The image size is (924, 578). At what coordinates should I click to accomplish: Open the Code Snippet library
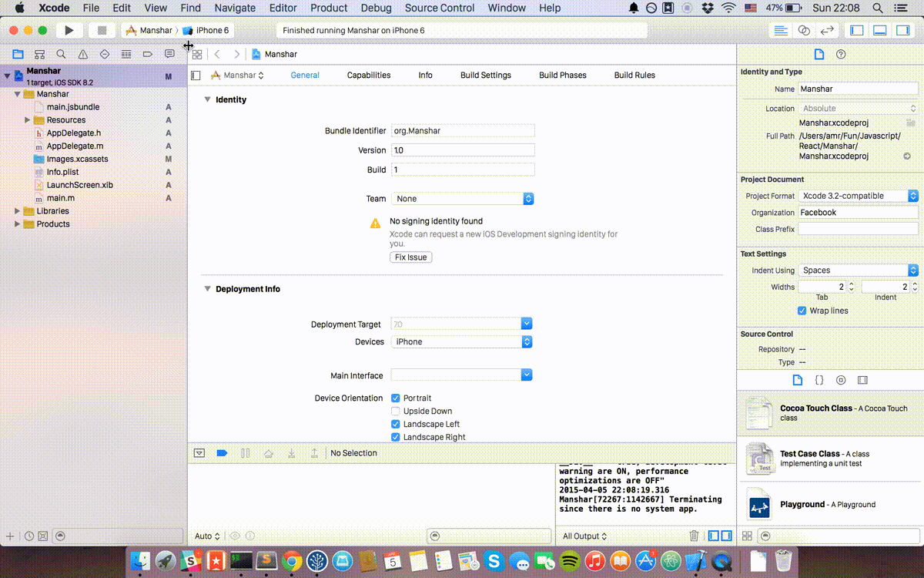point(819,380)
